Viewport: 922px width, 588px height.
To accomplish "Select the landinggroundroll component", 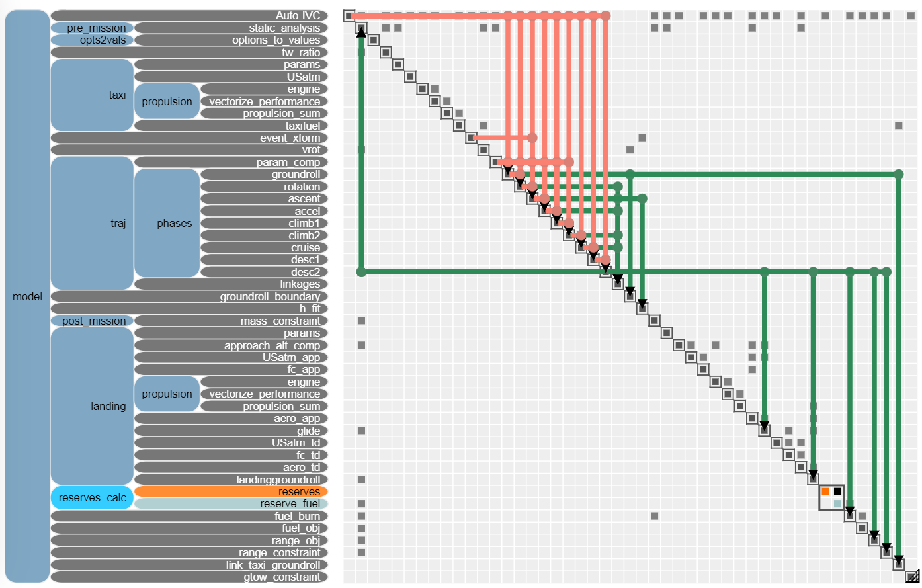I will 231,480.
